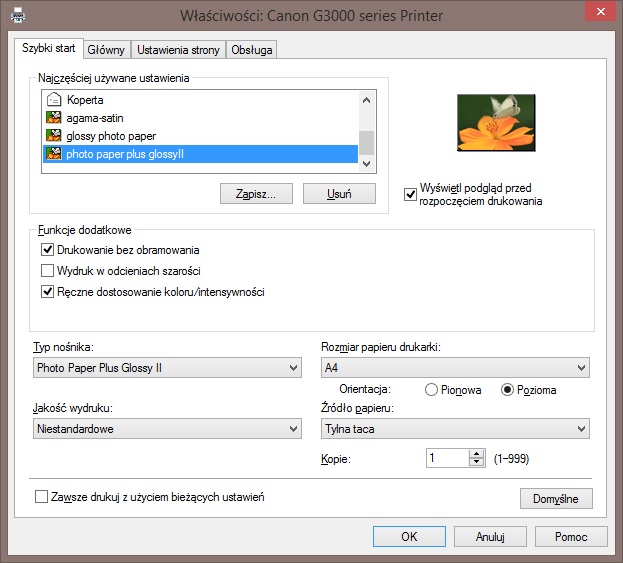This screenshot has height=563, width=623.
Task: Open the Główny tab
Action: click(x=106, y=50)
